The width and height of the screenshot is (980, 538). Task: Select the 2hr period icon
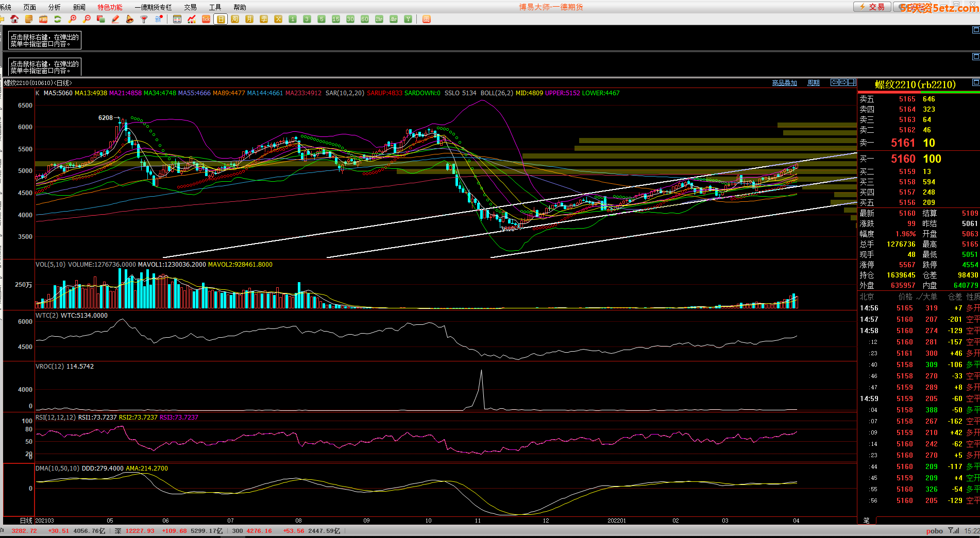[x=379, y=19]
